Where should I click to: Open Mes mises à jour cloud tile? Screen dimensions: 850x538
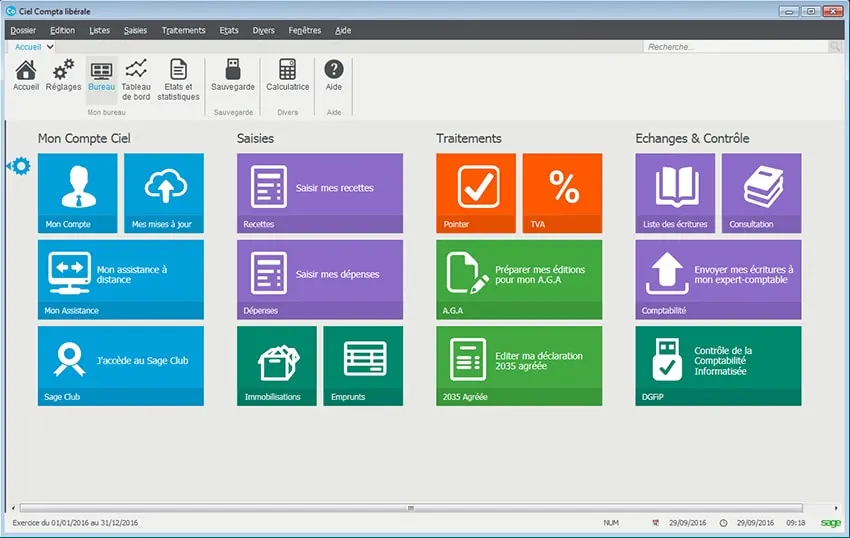(164, 193)
